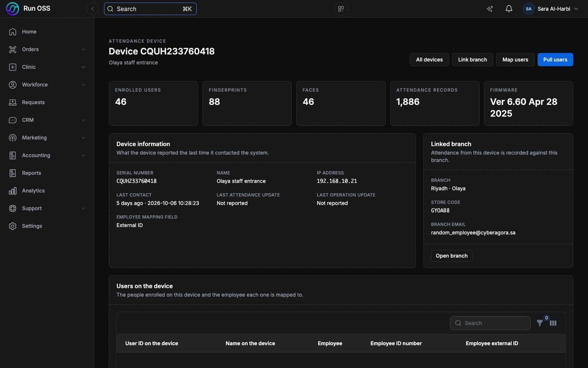Click the Run OSS logo icon
This screenshot has width=588, height=368.
(x=12, y=9)
